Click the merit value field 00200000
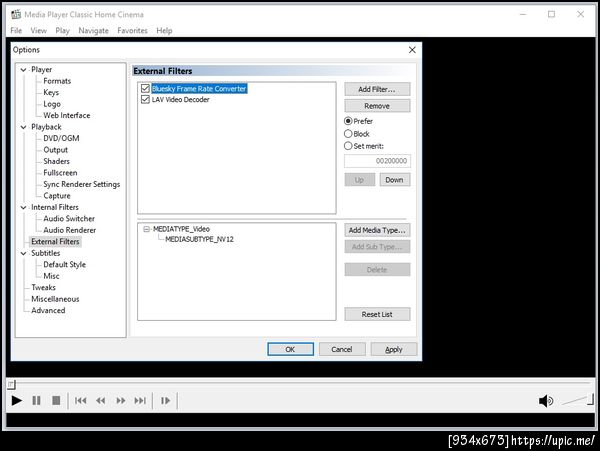 [377, 161]
